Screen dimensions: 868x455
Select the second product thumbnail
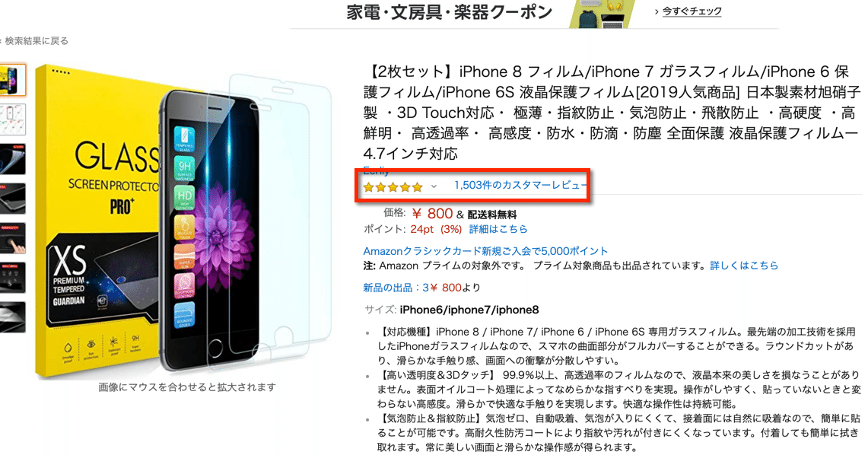click(12, 119)
